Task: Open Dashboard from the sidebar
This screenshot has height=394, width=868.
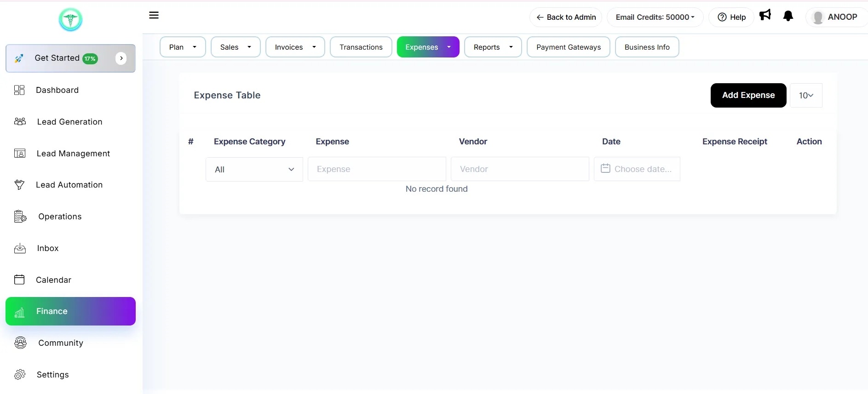Action: [x=57, y=90]
